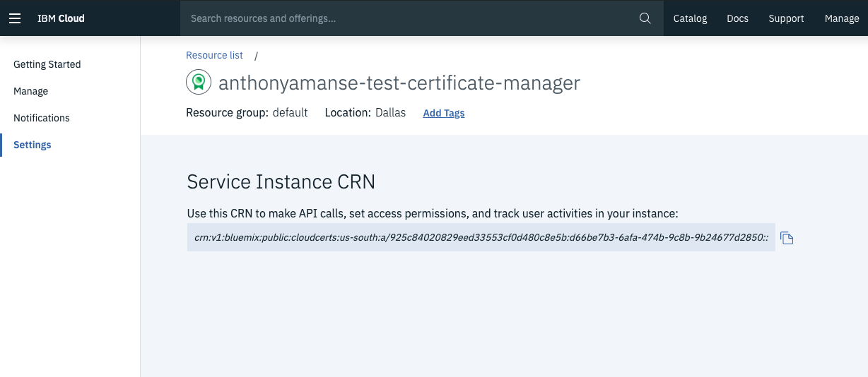The image size is (868, 377).
Task: Go to IBM Cloud home
Action: (61, 18)
